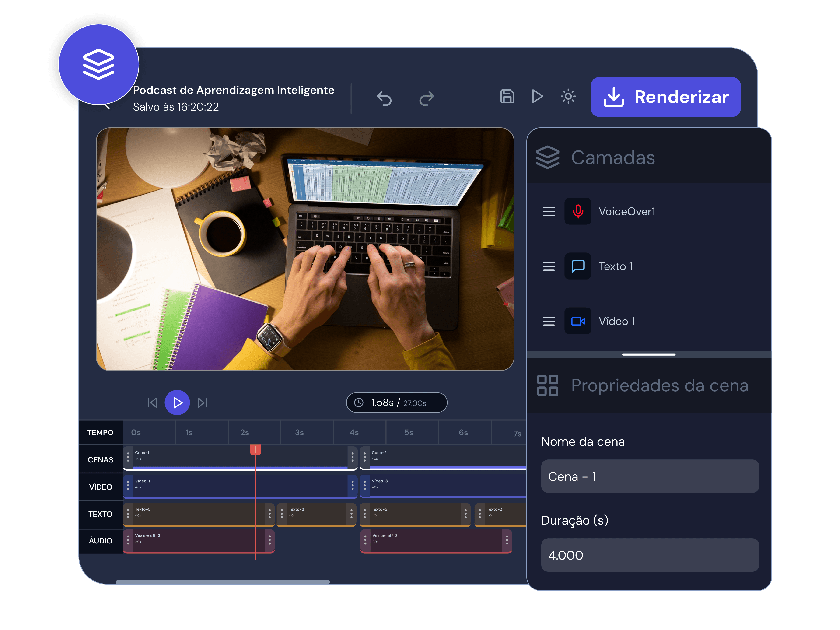Select the Vídeo 1 camera layer icon
The height and width of the screenshot is (630, 840).
pos(577,321)
